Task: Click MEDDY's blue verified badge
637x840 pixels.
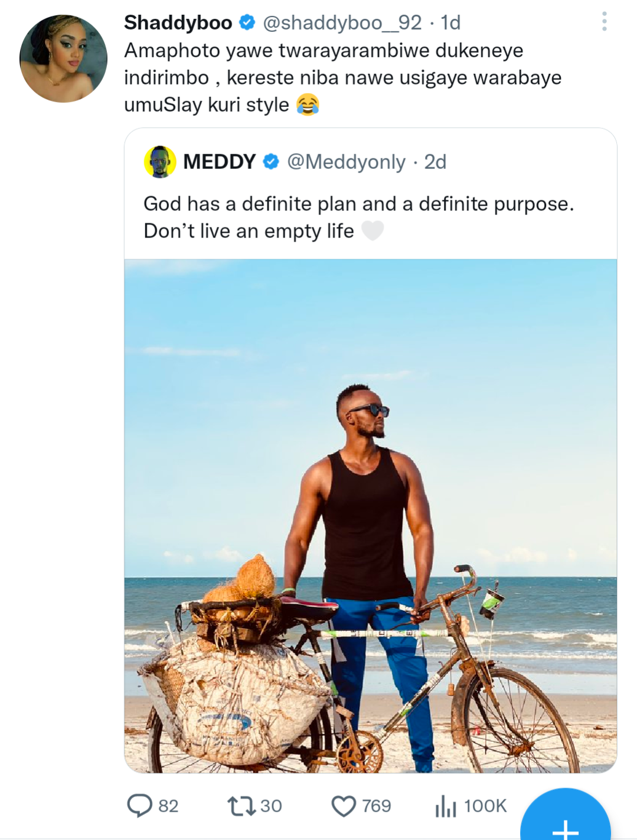Action: pyautogui.click(x=271, y=161)
